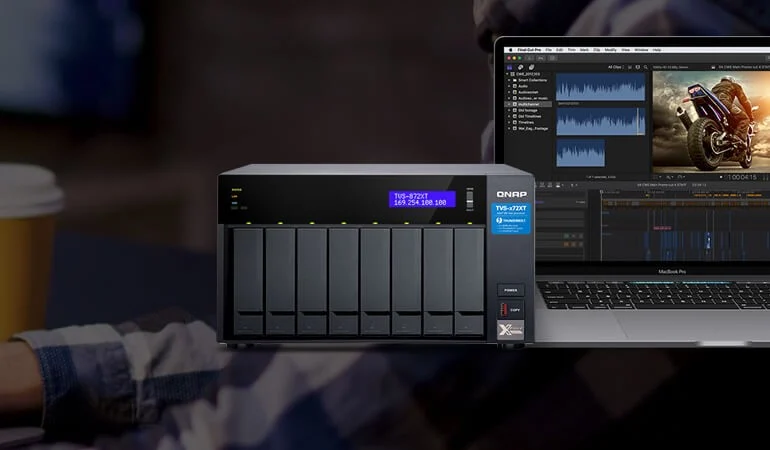Screen dimensions: 770x450
Task: Click the pink marker clip in the timeline
Action: click(662, 228)
